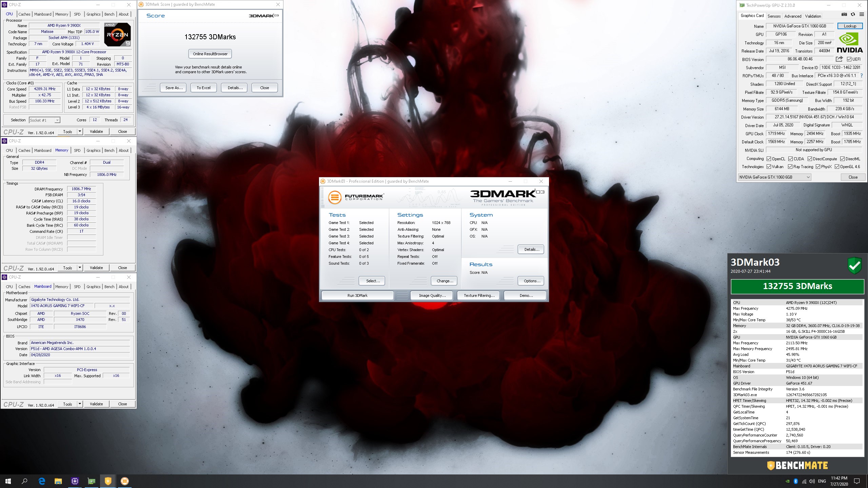The width and height of the screenshot is (868, 488).
Task: Switch to Advanced tab in GPU-Z
Action: pyautogui.click(x=793, y=16)
